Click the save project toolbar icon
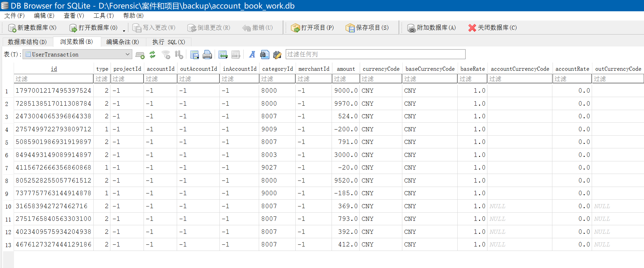 [350, 28]
